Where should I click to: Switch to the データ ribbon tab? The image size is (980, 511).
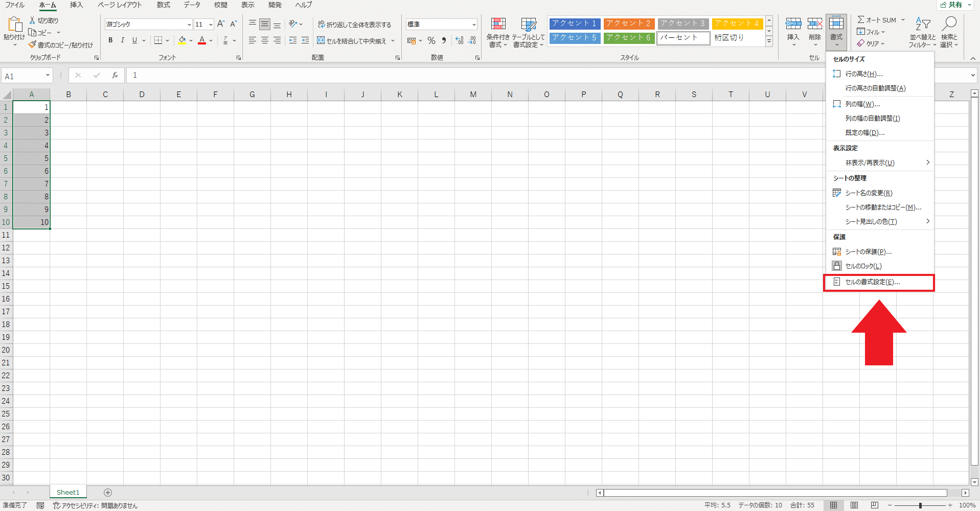coord(192,5)
